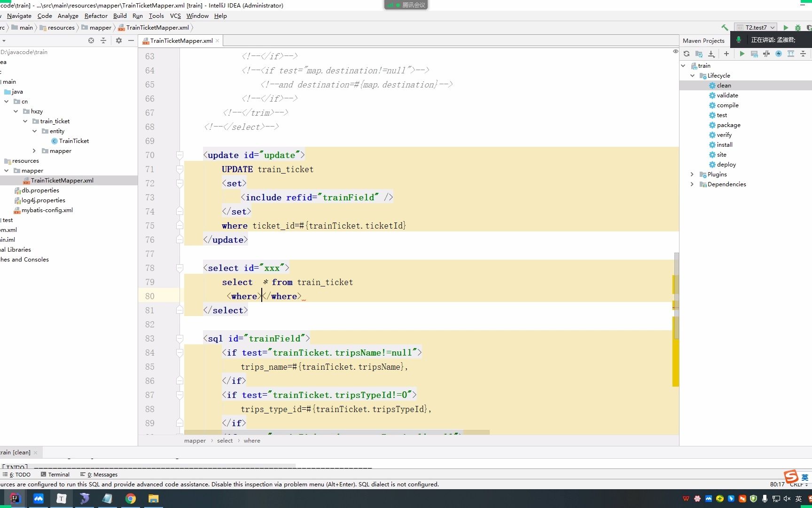Expand the Plugins node

(x=692, y=175)
